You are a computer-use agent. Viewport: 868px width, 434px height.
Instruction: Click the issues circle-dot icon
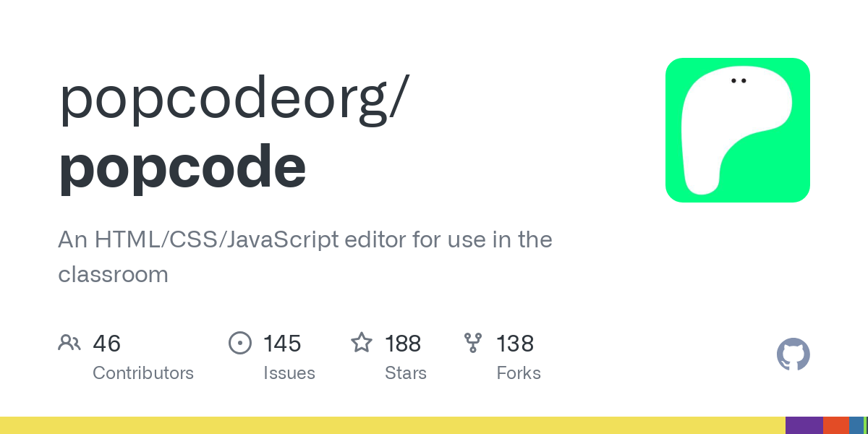pos(239,343)
